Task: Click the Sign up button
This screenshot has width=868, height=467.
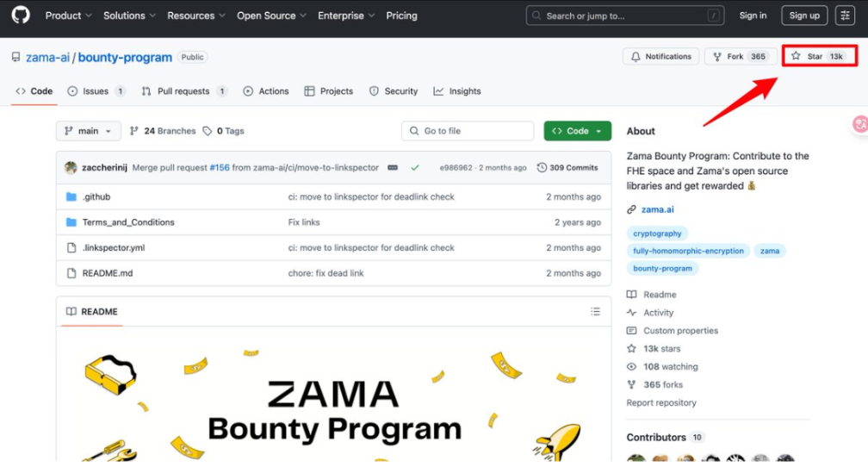Action: tap(804, 16)
